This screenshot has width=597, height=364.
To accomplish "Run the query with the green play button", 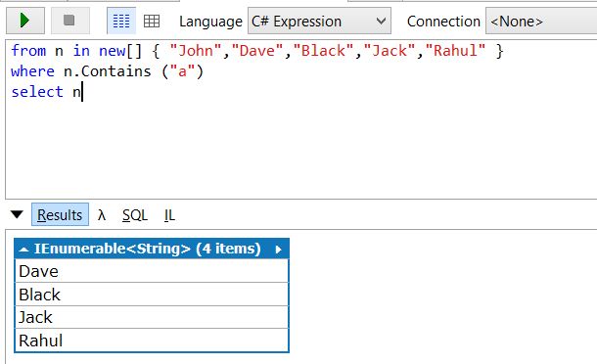I will (x=25, y=21).
